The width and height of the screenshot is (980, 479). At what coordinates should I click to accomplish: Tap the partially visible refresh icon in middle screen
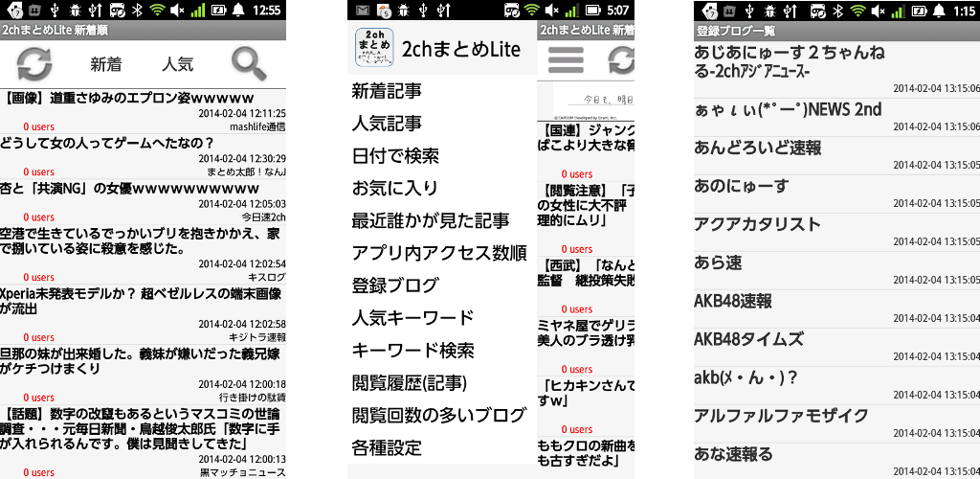coord(621,60)
